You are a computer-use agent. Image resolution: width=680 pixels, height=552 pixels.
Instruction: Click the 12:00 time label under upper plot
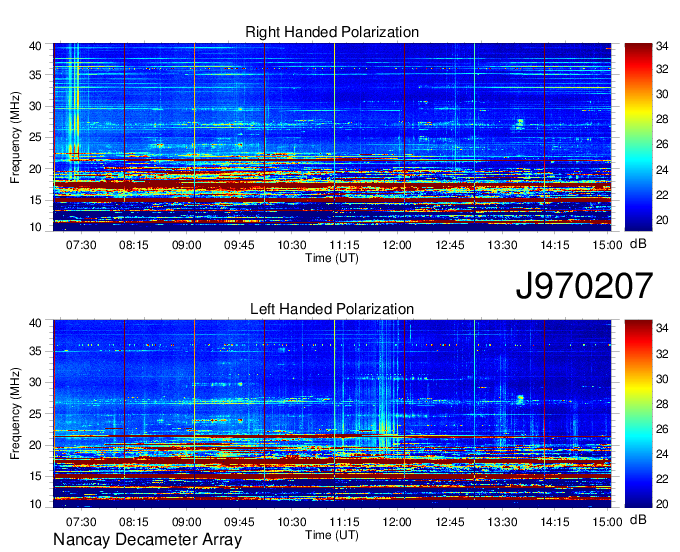point(397,245)
